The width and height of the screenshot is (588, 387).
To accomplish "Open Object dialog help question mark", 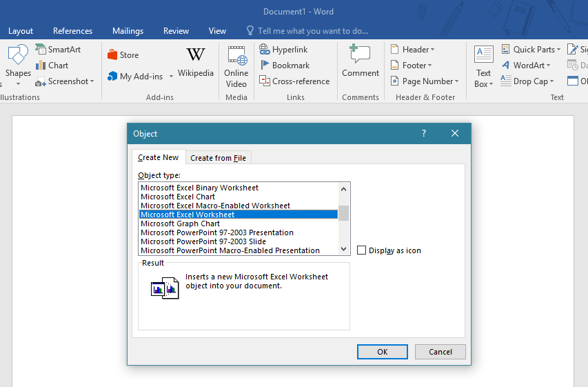I will [424, 133].
